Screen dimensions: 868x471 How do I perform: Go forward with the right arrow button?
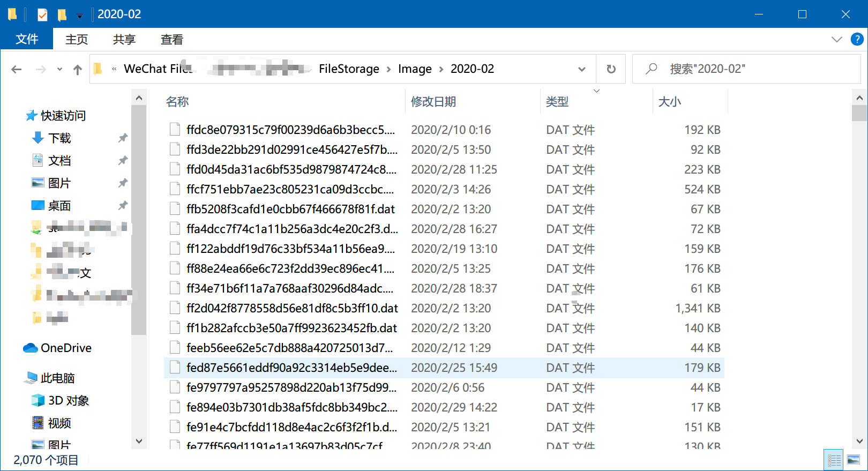[41, 69]
